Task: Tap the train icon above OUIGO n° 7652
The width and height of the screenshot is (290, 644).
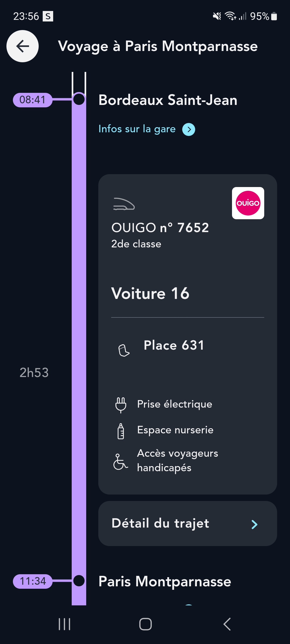Action: pos(124,204)
